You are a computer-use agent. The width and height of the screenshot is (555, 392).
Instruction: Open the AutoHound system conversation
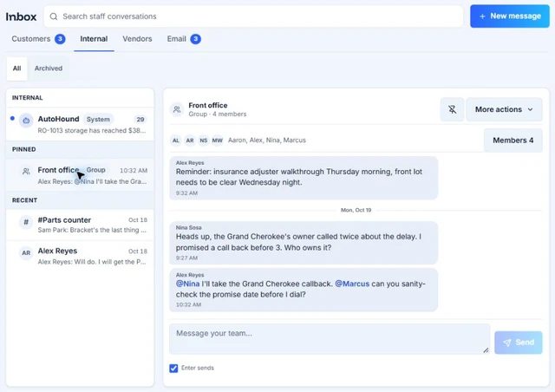click(80, 124)
